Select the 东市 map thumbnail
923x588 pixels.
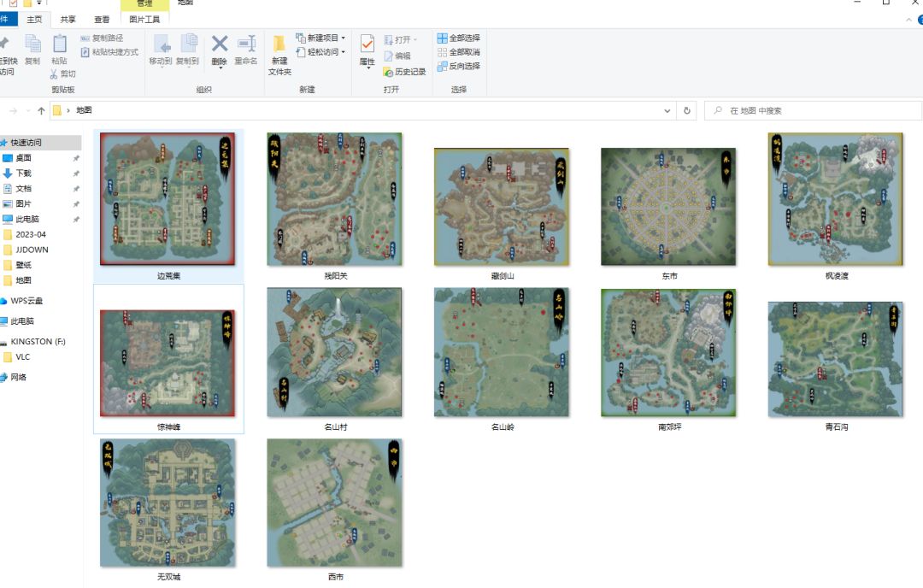point(667,206)
